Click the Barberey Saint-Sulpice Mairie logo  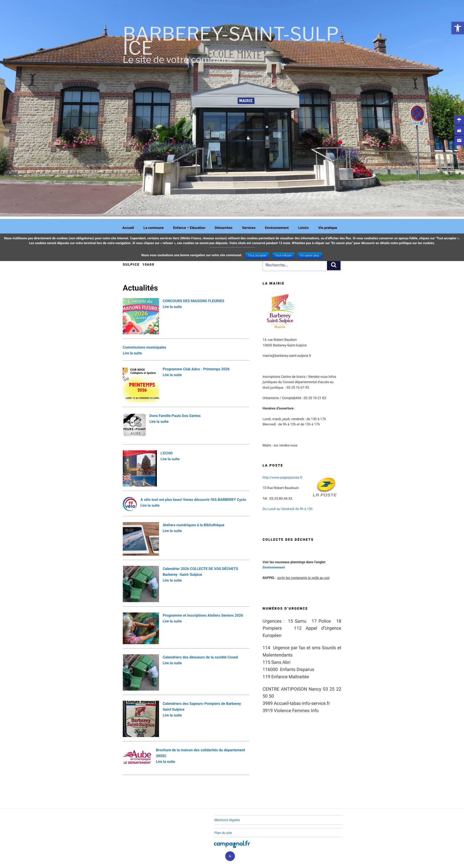tap(280, 311)
